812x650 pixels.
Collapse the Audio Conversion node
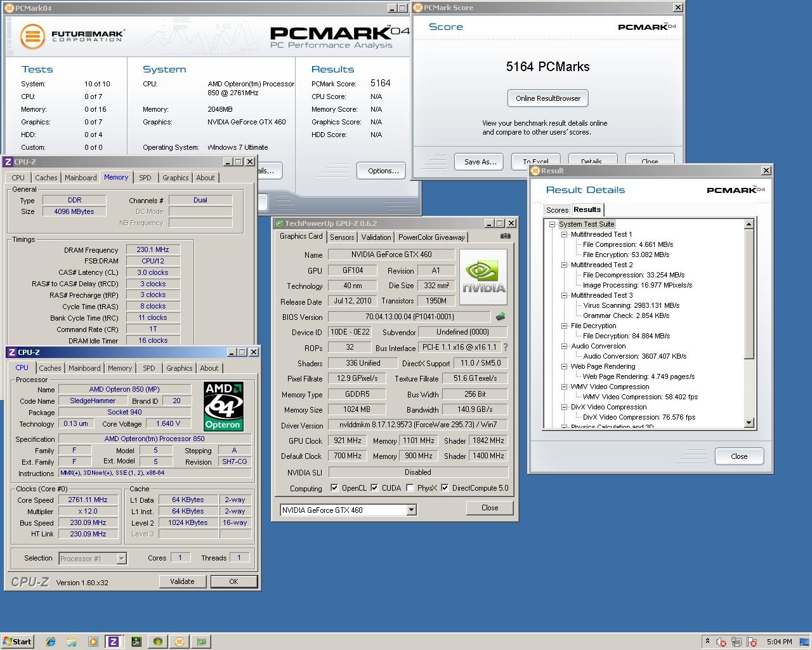tap(564, 346)
